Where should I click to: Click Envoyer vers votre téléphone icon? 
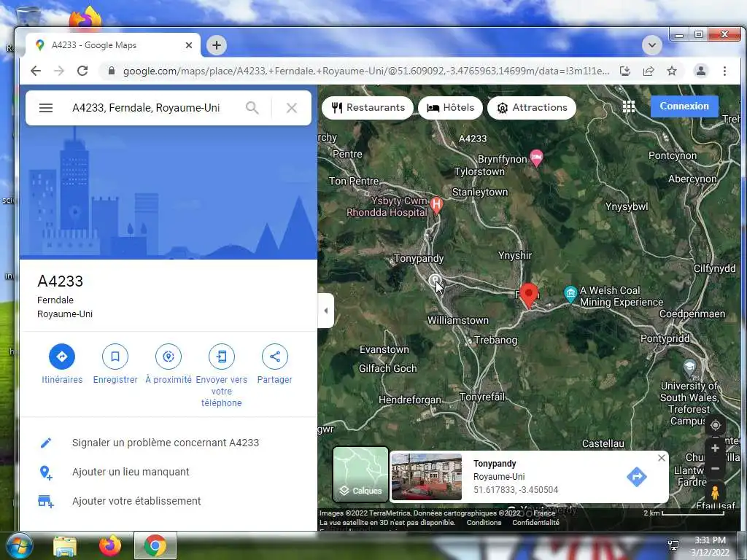[x=222, y=356]
